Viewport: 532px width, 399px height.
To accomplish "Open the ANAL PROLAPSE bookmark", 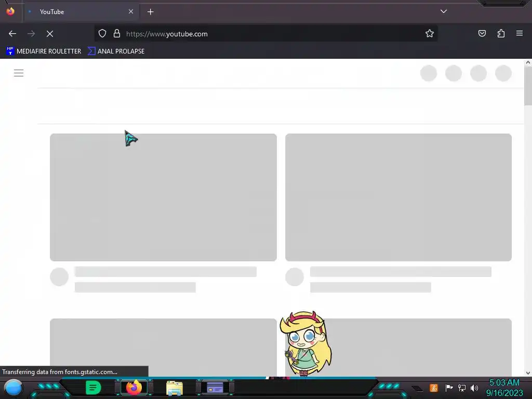I will [x=116, y=51].
